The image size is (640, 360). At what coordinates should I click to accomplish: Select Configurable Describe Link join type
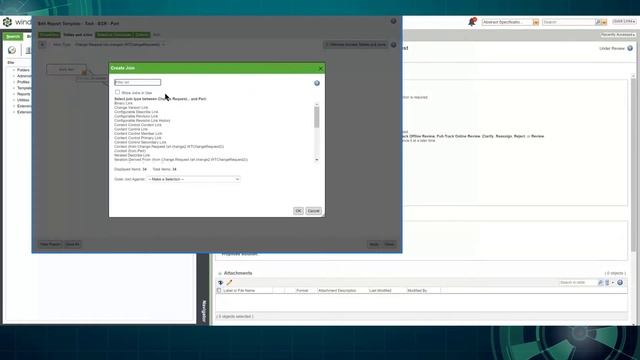pos(136,112)
